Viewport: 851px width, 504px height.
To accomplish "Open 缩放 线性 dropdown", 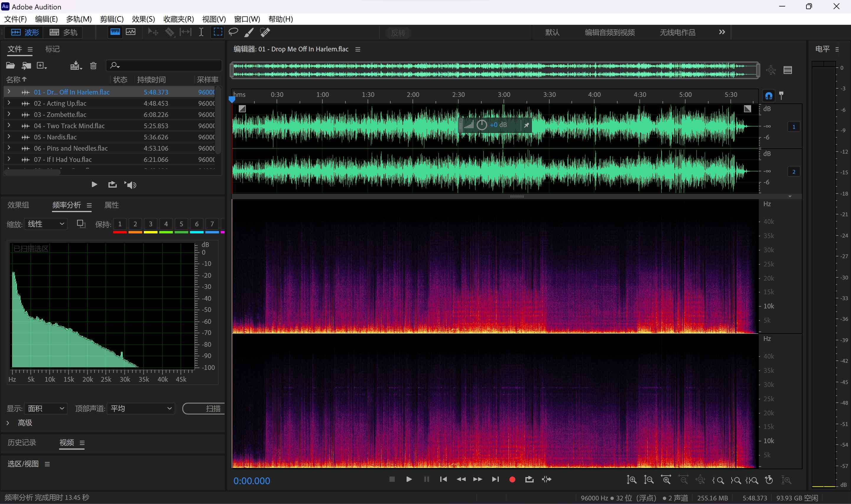I will (46, 224).
